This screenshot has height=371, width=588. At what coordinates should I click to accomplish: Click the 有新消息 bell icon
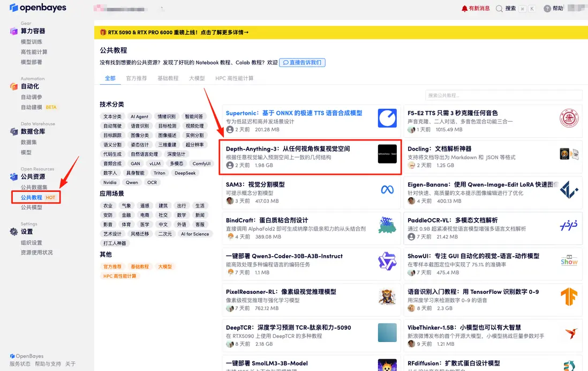[464, 8]
